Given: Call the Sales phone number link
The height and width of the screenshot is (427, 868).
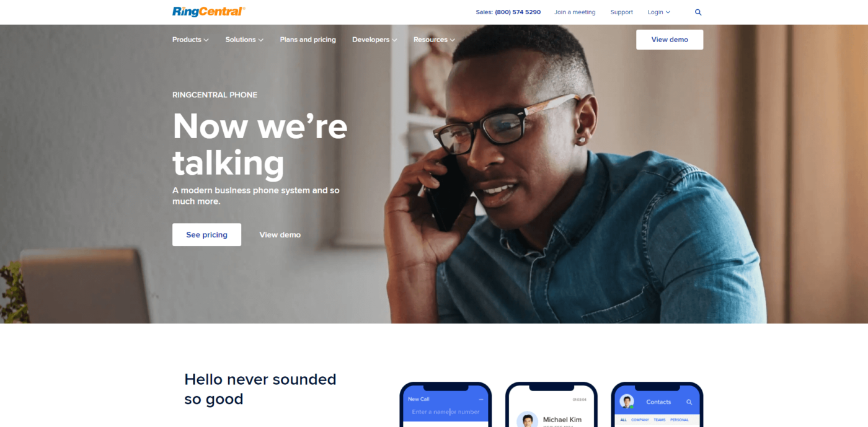Looking at the screenshot, I should (x=508, y=12).
